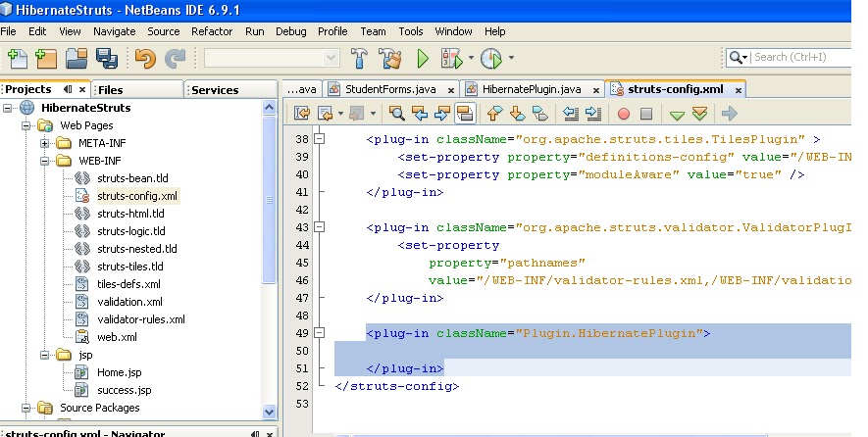Viewport: 868px width, 437px height.
Task: Click the red Start Macro Recording icon
Action: 624,114
